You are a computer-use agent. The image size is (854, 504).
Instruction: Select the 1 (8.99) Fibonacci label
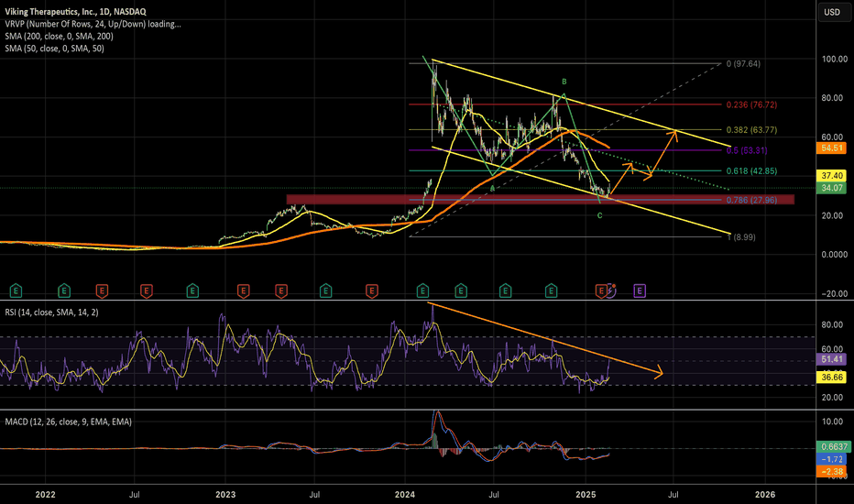tap(741, 237)
